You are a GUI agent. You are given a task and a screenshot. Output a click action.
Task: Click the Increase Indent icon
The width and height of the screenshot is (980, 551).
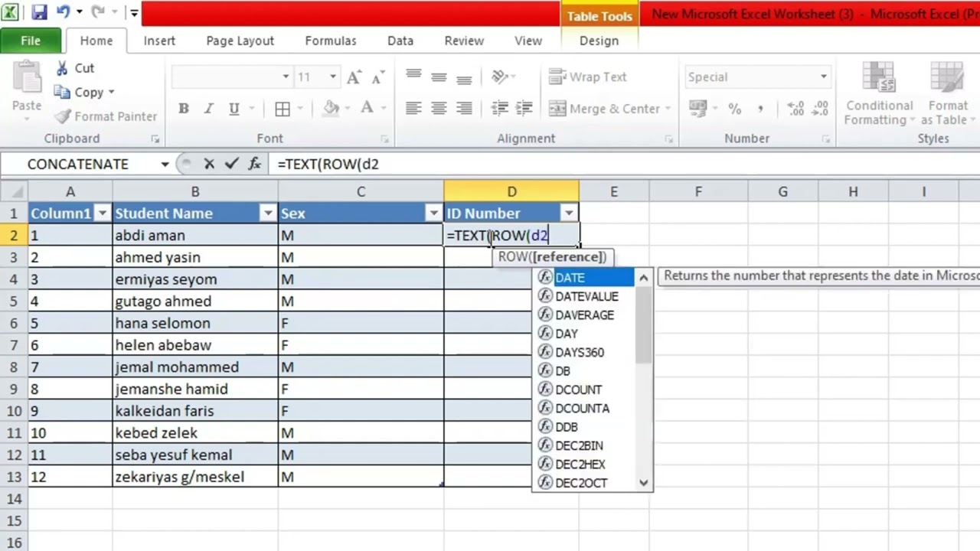pos(524,109)
